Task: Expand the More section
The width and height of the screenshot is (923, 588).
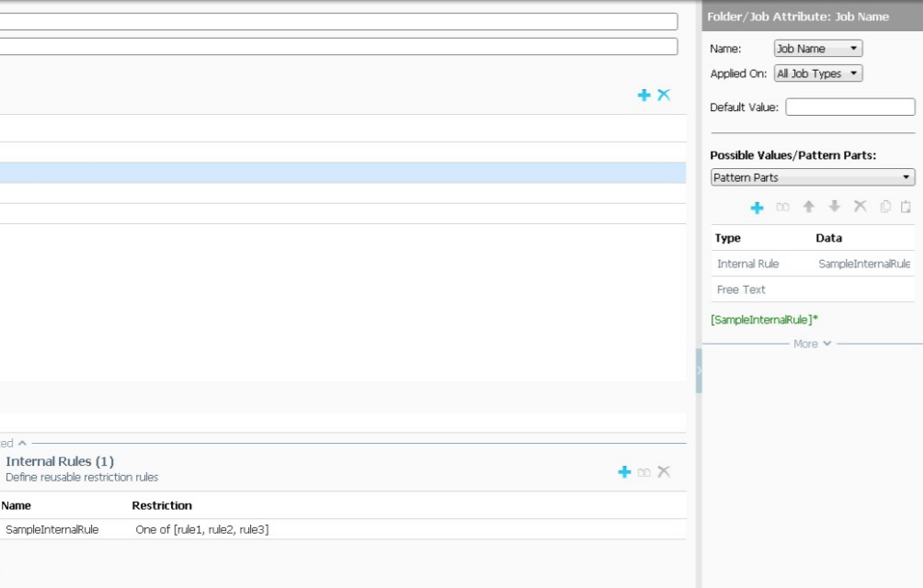Action: pos(813,344)
